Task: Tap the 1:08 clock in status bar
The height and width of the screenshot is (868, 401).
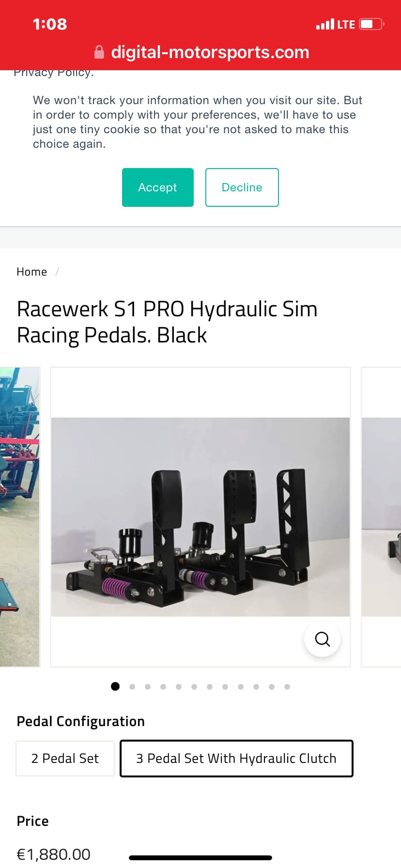Action: coord(50,24)
